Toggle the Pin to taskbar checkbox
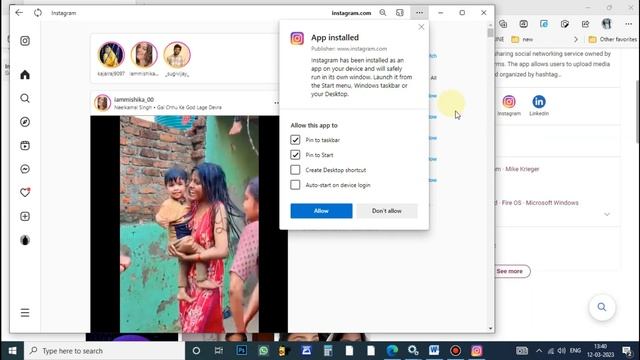The image size is (640, 360). pyautogui.click(x=295, y=140)
